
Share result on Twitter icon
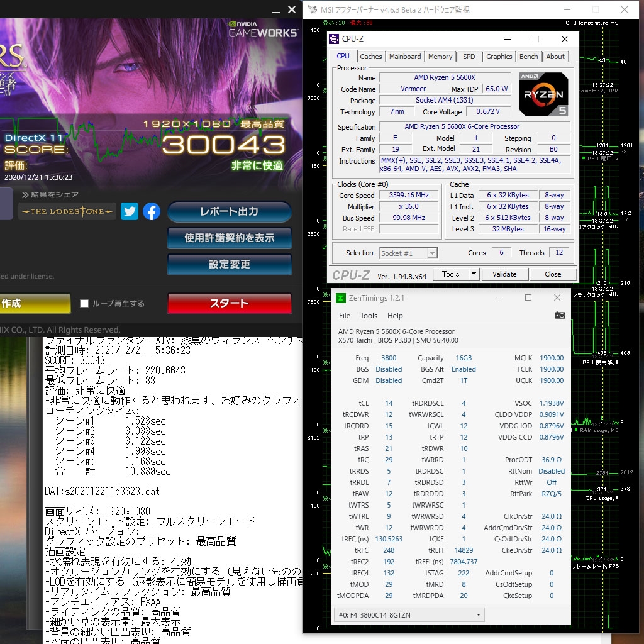click(130, 211)
